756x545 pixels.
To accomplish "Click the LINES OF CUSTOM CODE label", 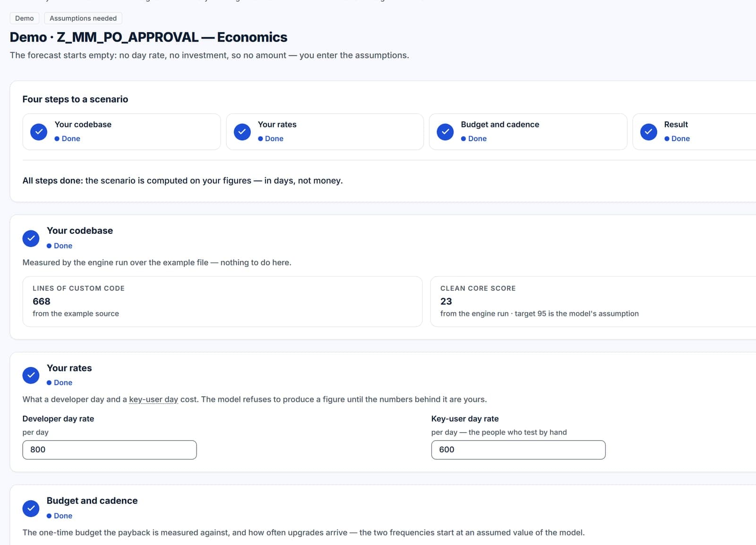I will coord(78,289).
